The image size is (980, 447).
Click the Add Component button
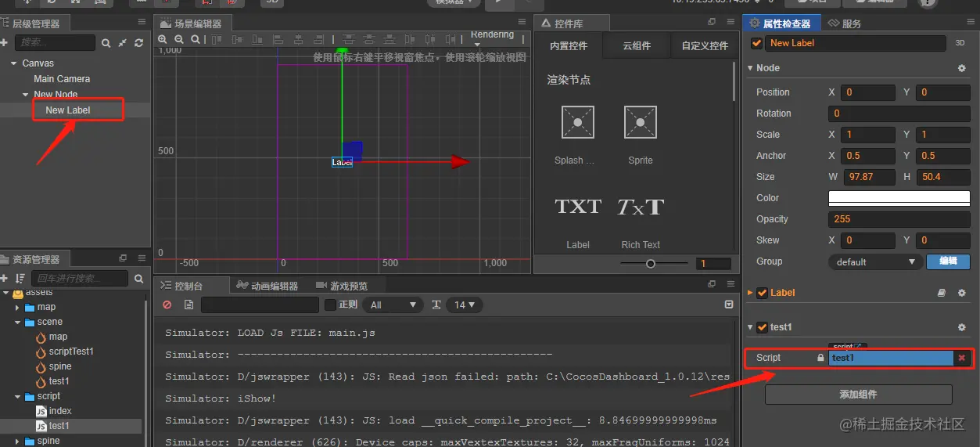click(x=858, y=395)
